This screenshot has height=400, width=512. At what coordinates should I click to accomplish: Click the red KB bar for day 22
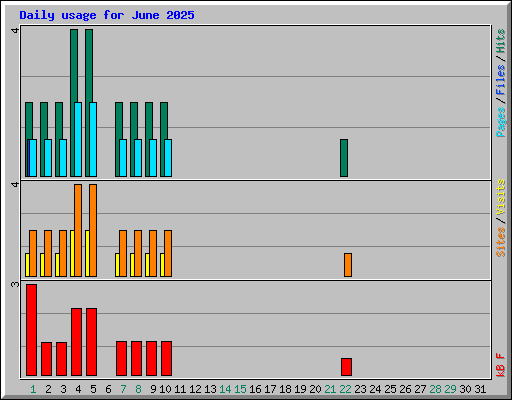(x=346, y=367)
